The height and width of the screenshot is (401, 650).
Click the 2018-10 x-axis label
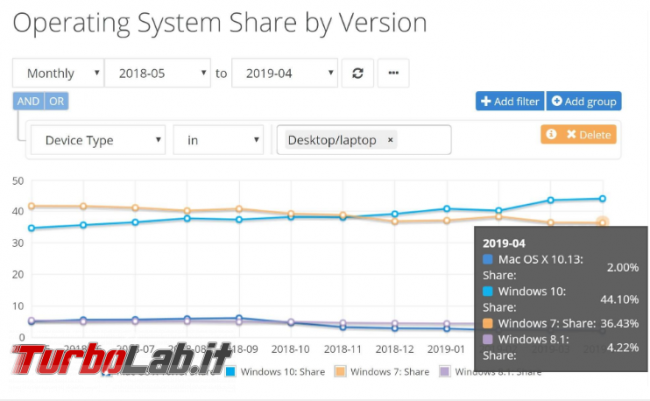pos(291,350)
